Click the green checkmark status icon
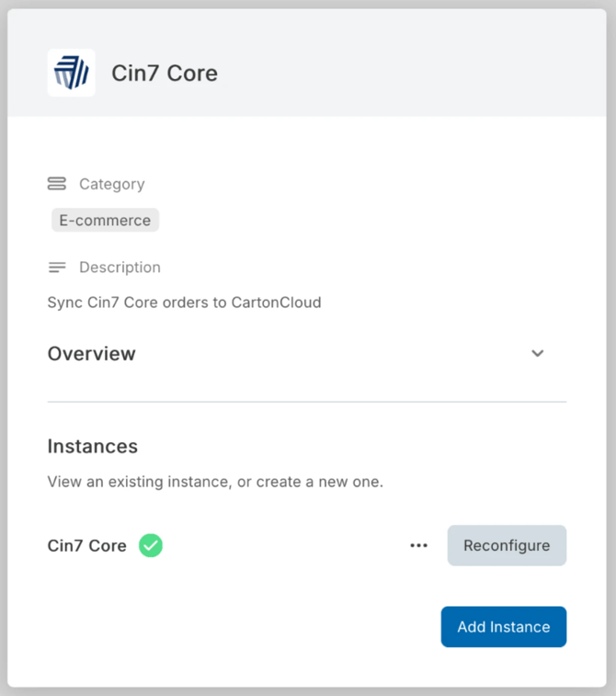Viewport: 616px width, 696px height. (151, 545)
